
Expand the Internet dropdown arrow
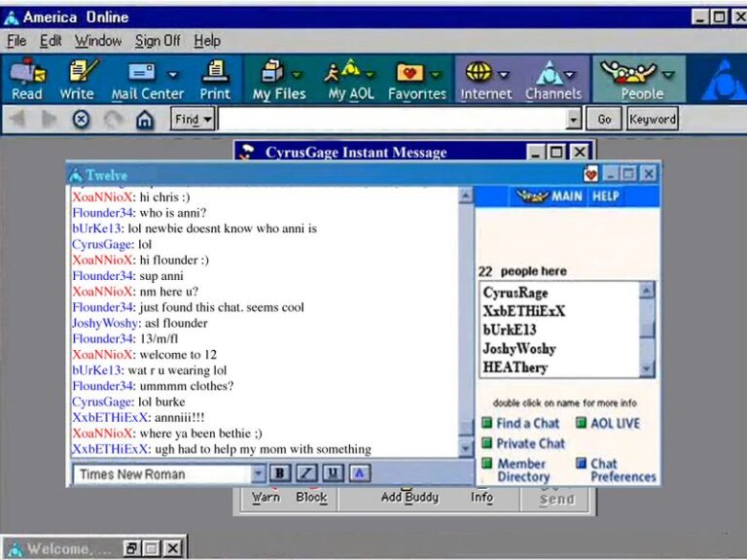click(x=504, y=74)
